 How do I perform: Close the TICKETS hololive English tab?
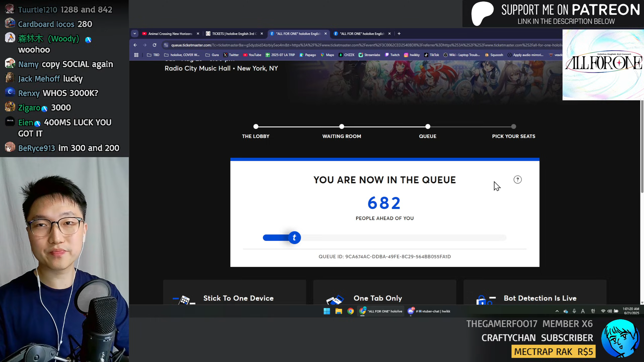pyautogui.click(x=262, y=34)
